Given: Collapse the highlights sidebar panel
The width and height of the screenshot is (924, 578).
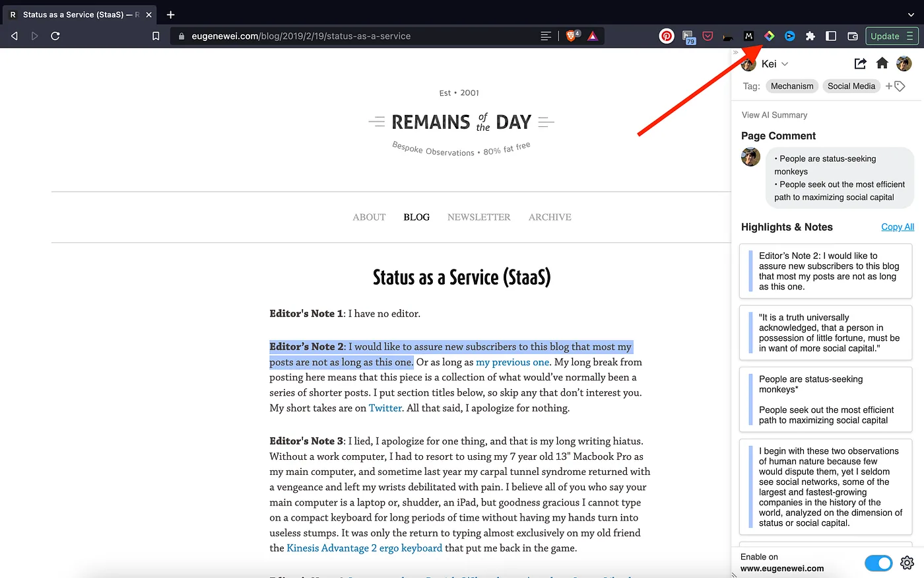Looking at the screenshot, I should [736, 52].
